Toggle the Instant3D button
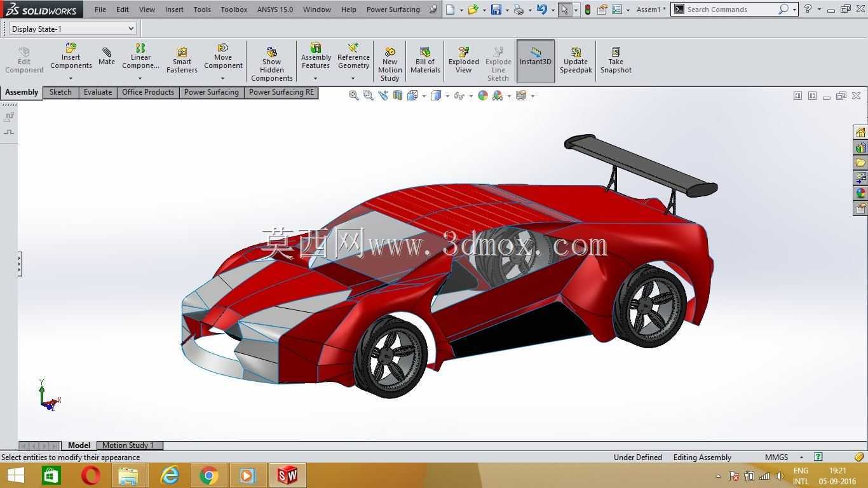The width and height of the screenshot is (868, 488). click(x=536, y=61)
